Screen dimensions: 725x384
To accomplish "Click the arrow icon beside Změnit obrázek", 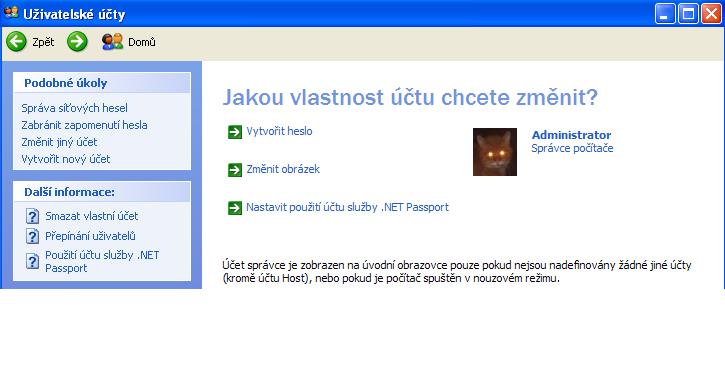I will coord(235,170).
